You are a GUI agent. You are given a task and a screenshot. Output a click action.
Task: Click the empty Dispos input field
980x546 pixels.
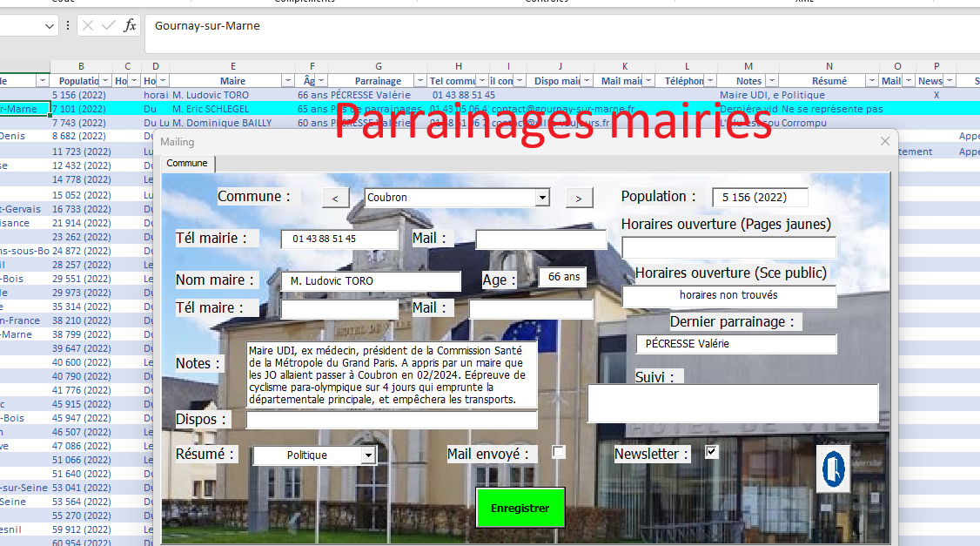coord(391,420)
